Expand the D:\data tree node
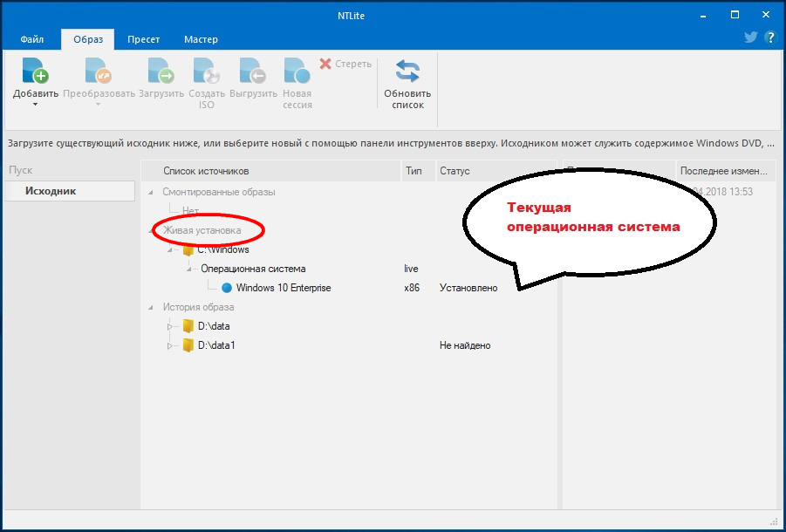 click(x=170, y=327)
